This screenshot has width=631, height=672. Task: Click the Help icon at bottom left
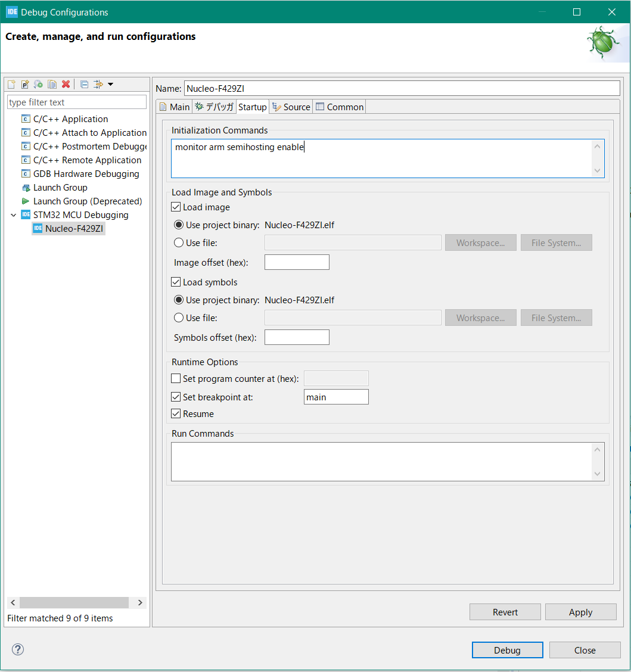coord(17,649)
